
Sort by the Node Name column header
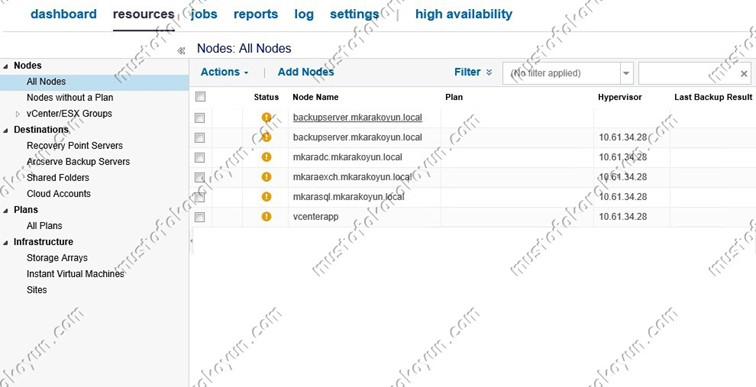[315, 97]
